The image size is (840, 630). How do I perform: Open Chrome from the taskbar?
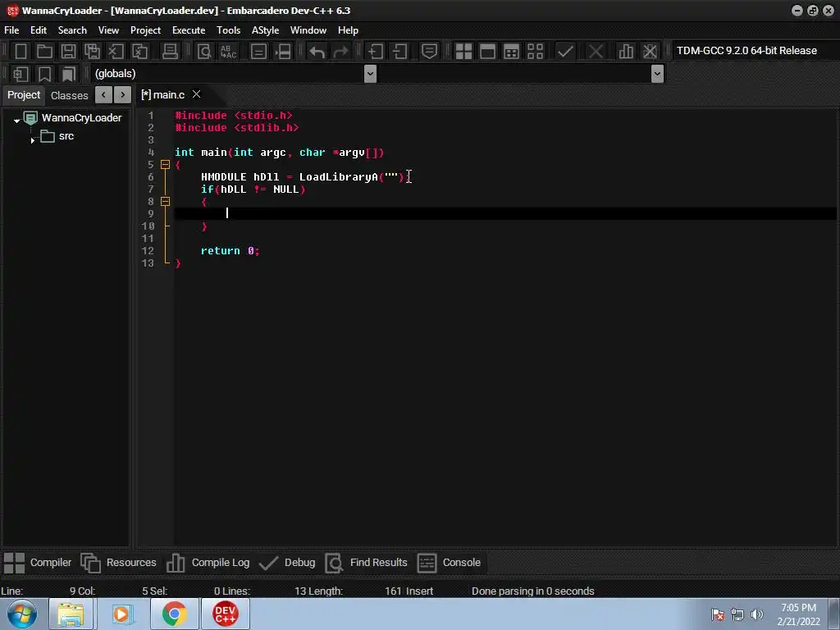pos(175,614)
